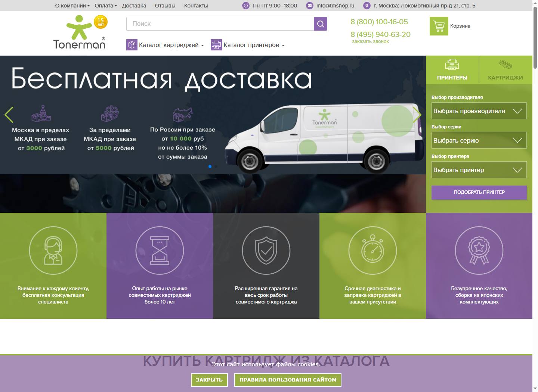Call 8 (495) 940-63-20 number
The height and width of the screenshot is (392, 538).
click(x=380, y=34)
